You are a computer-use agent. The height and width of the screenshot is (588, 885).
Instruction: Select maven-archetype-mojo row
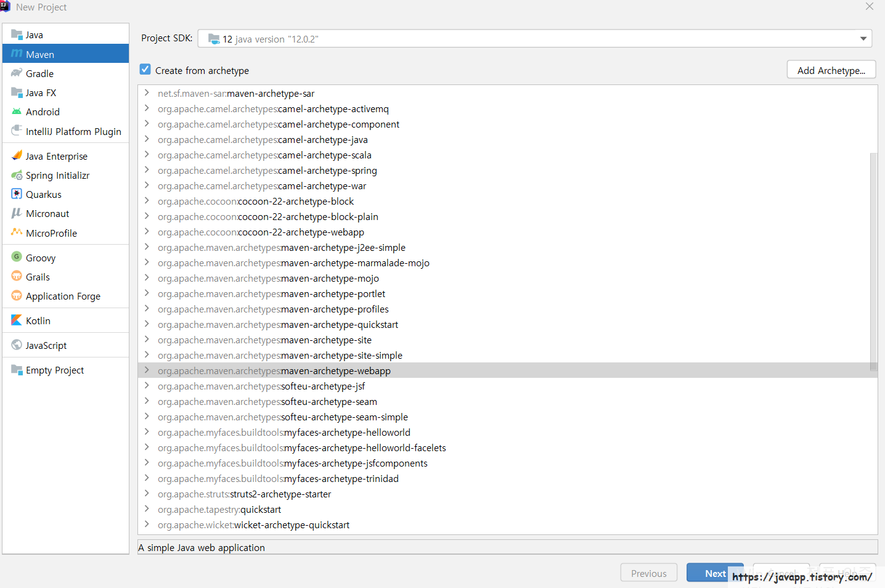pos(508,278)
